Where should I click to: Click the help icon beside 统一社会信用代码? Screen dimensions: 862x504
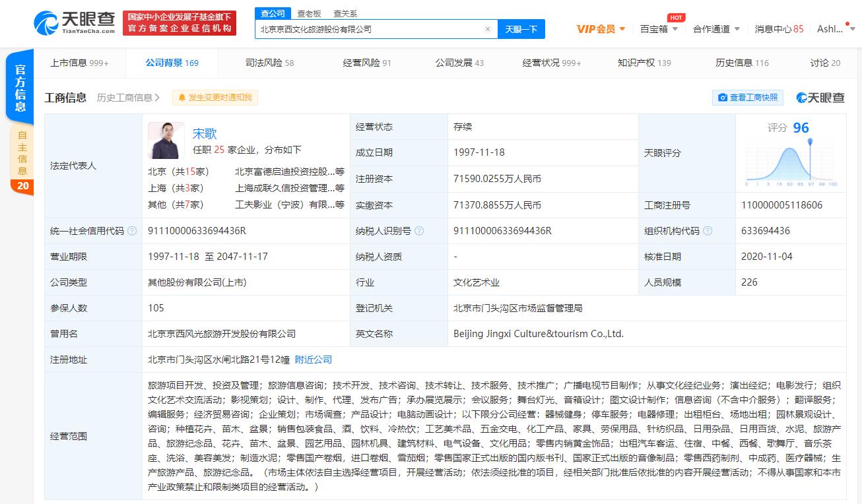click(x=133, y=231)
